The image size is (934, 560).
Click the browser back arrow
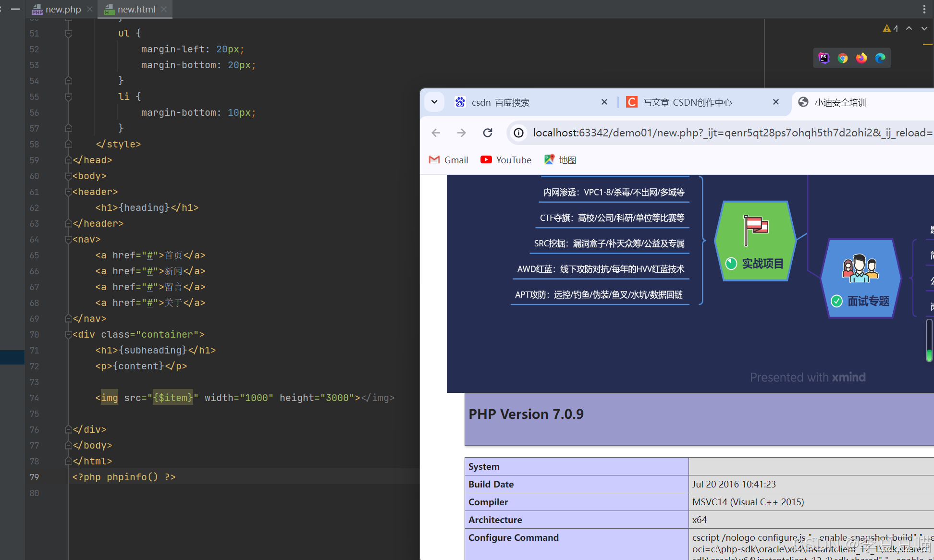point(436,133)
